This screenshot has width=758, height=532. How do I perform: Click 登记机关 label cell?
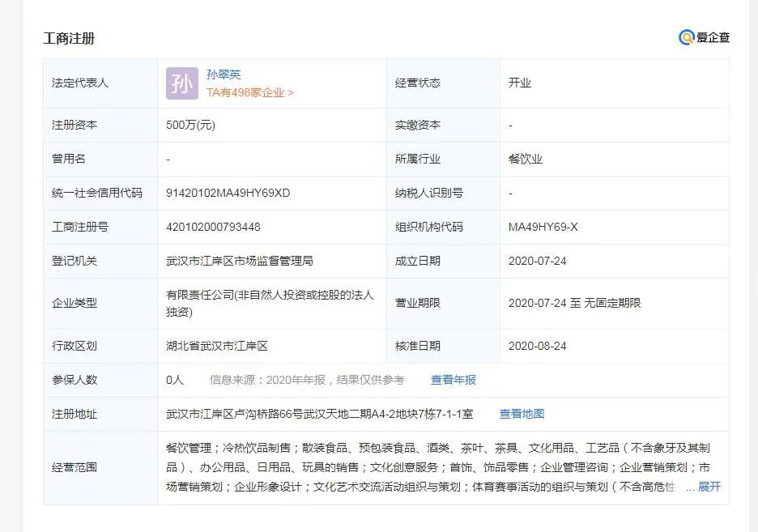click(x=100, y=261)
